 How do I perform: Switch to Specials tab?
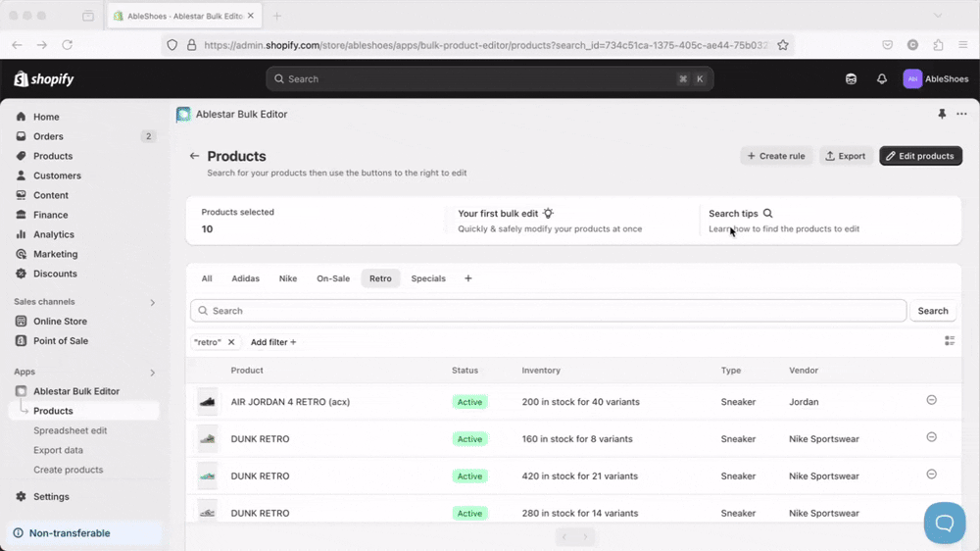[x=428, y=278]
